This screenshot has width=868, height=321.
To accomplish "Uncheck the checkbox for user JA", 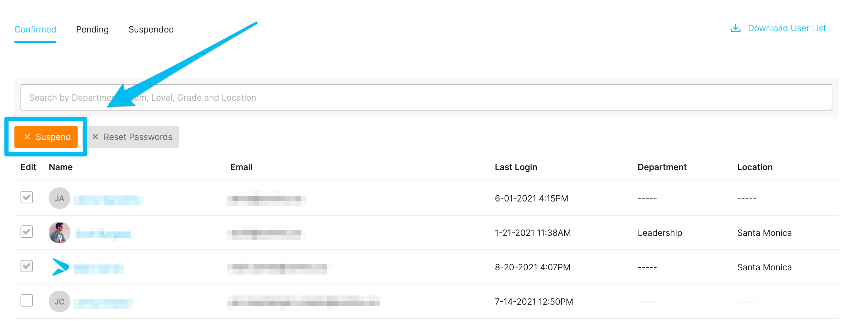I will [27, 197].
